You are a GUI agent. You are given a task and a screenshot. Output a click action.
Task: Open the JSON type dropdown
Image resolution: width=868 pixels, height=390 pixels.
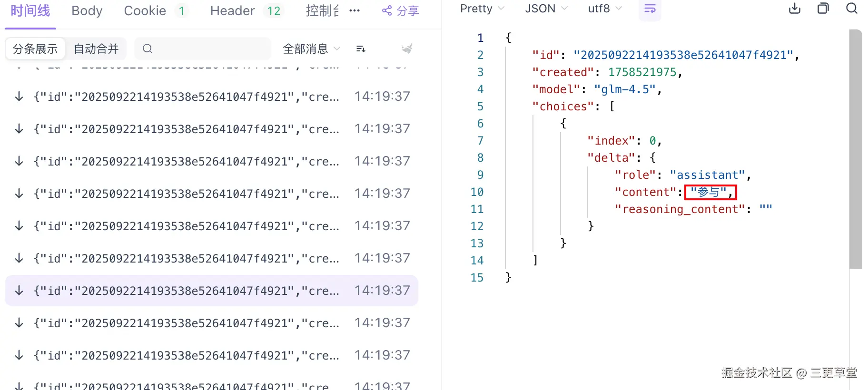tap(546, 9)
